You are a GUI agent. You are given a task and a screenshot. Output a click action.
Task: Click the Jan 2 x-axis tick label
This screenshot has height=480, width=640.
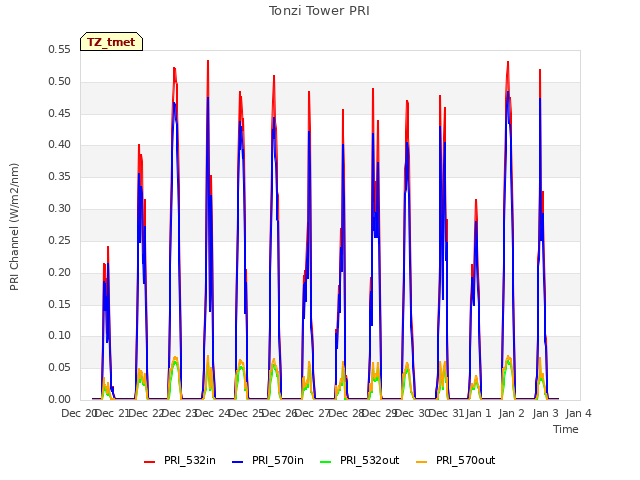pyautogui.click(x=512, y=413)
